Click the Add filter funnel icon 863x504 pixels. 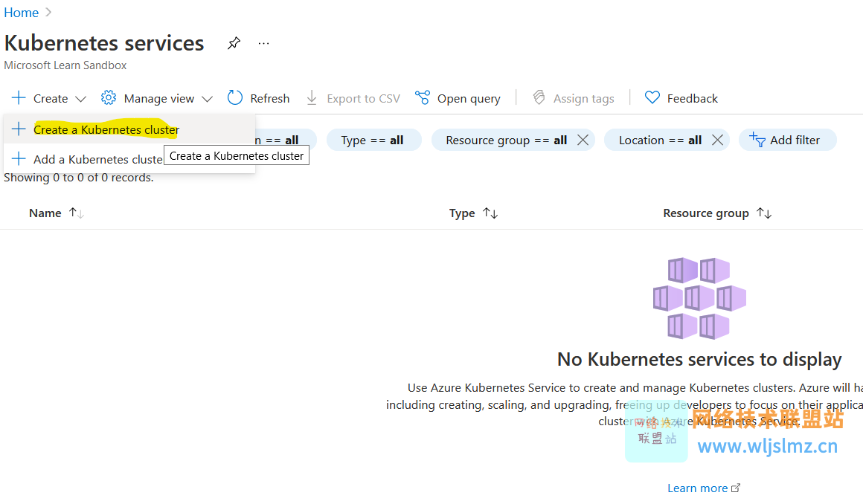(757, 140)
